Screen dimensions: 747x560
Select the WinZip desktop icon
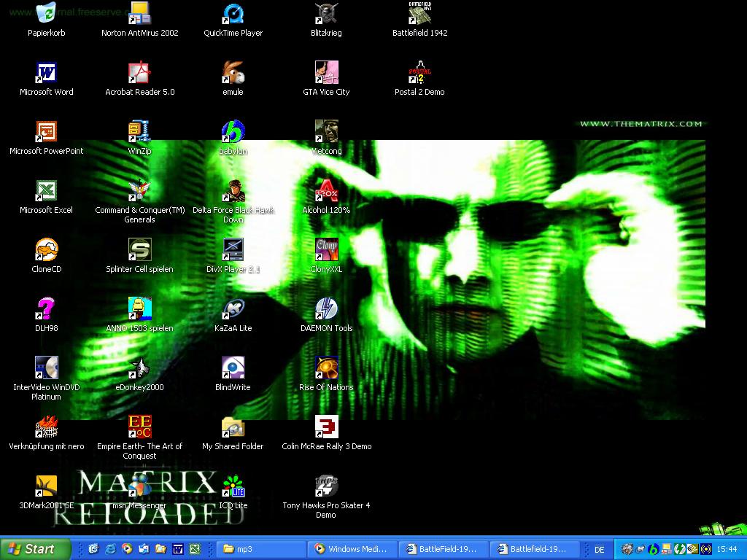(x=139, y=131)
